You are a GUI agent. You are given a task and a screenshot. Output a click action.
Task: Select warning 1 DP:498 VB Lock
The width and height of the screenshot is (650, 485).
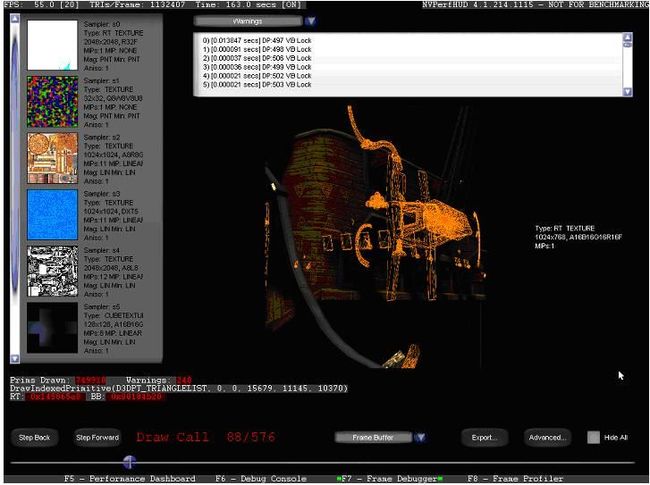pyautogui.click(x=257, y=49)
